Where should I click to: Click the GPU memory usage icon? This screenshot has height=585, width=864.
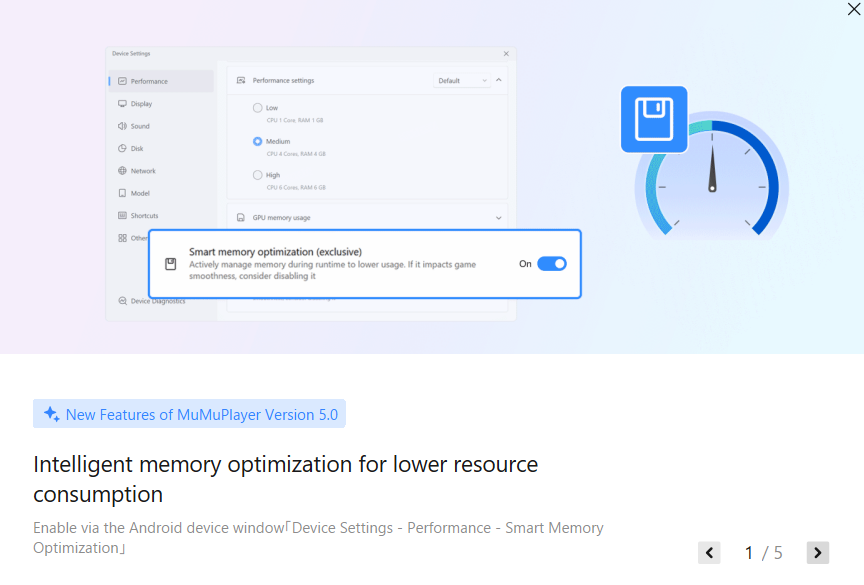click(x=241, y=218)
